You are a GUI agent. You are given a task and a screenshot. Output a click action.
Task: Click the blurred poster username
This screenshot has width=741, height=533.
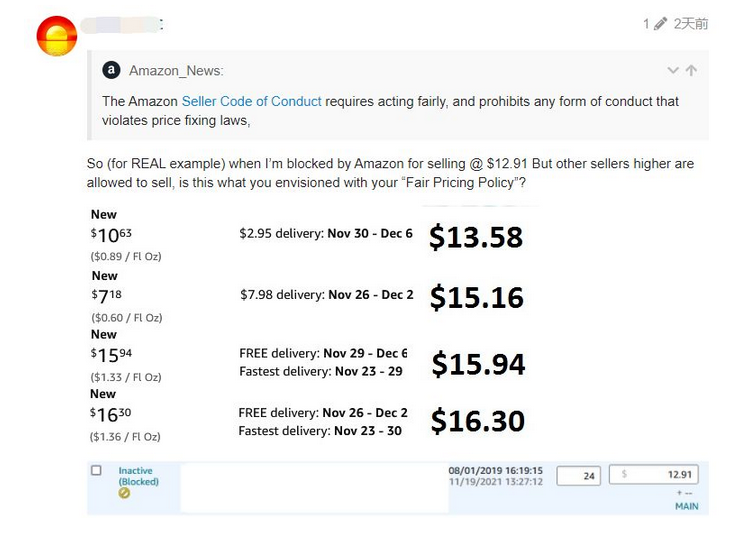coord(122,25)
